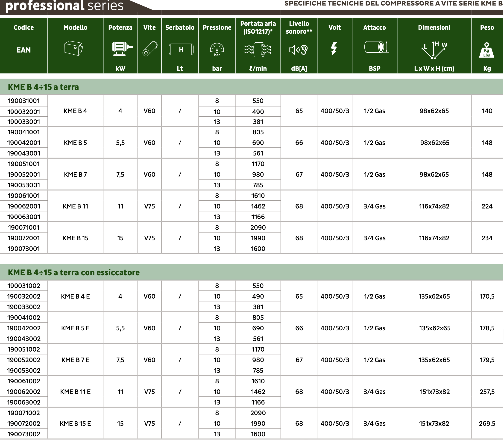Click the air flow value 785 for KME B 7 E

click(x=258, y=370)
